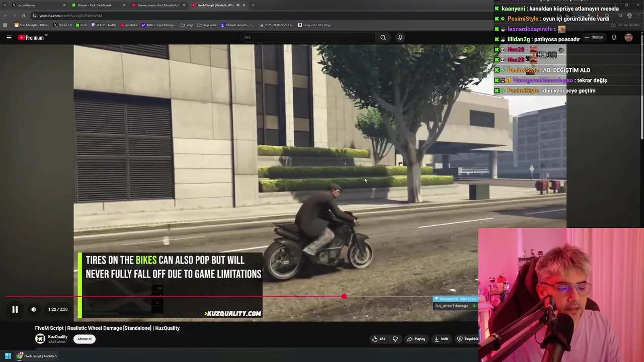Open YouTube notifications bell
This screenshot has width=644, height=362.
coord(614,37)
